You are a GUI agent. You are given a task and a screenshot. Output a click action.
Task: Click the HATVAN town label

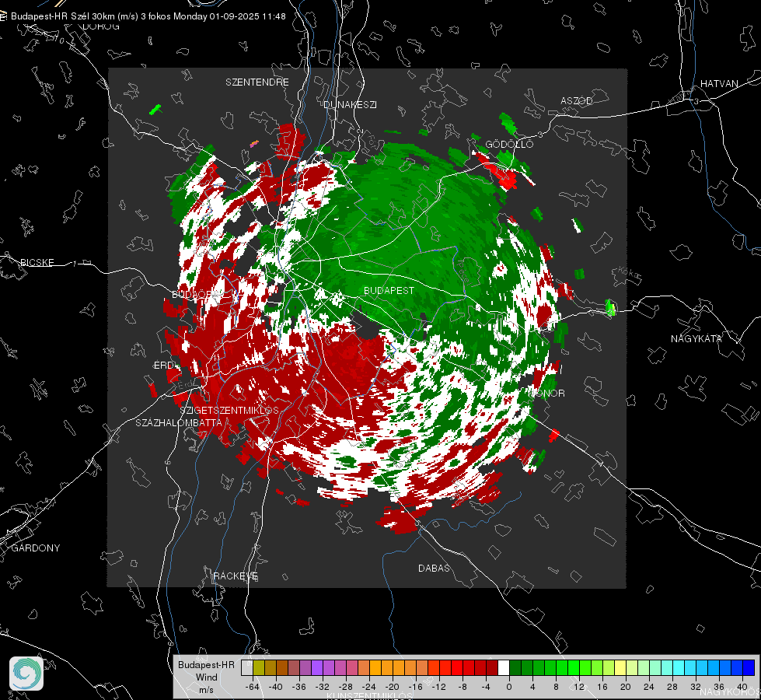click(x=719, y=83)
